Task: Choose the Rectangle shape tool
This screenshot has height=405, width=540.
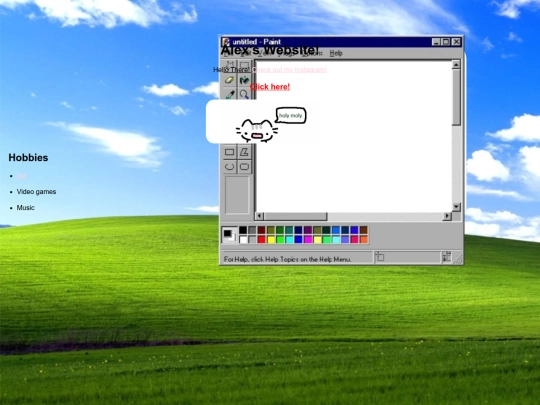Action: 230,152
